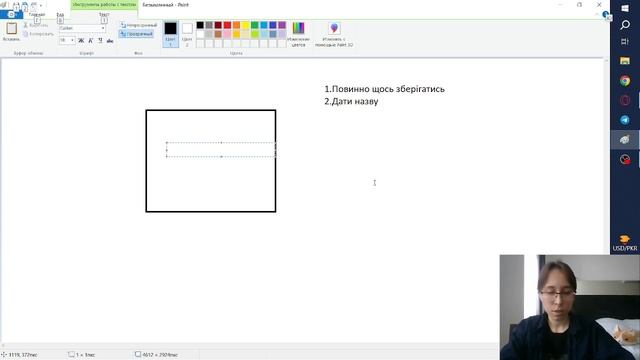Screen dimensions: 640x360
Task: Select opaque background option
Action: click(x=138, y=25)
